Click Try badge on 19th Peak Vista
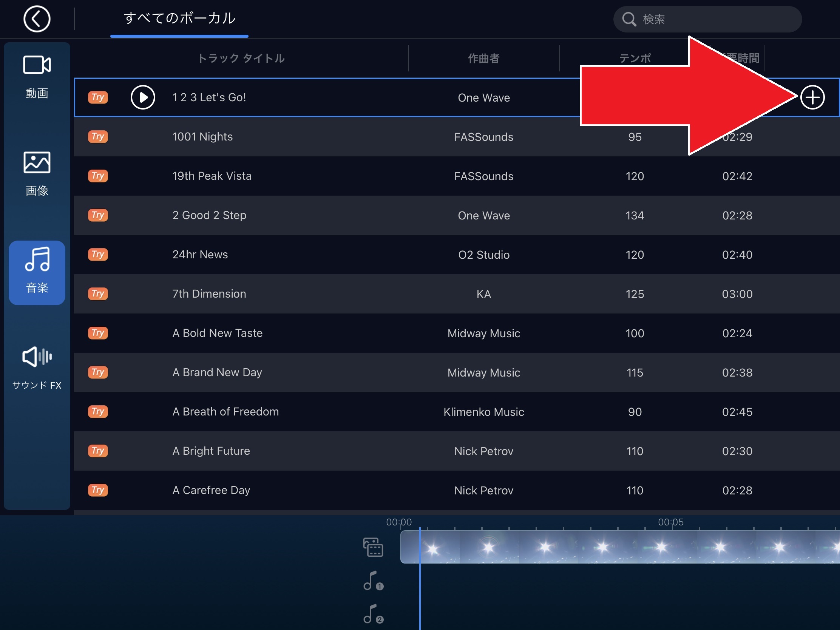Viewport: 840px width, 630px height. pyautogui.click(x=98, y=176)
